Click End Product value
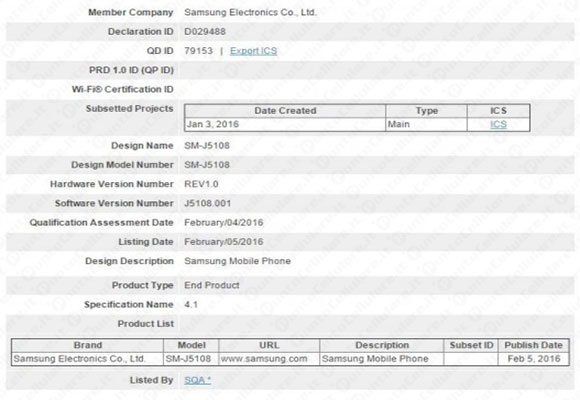 (x=212, y=285)
